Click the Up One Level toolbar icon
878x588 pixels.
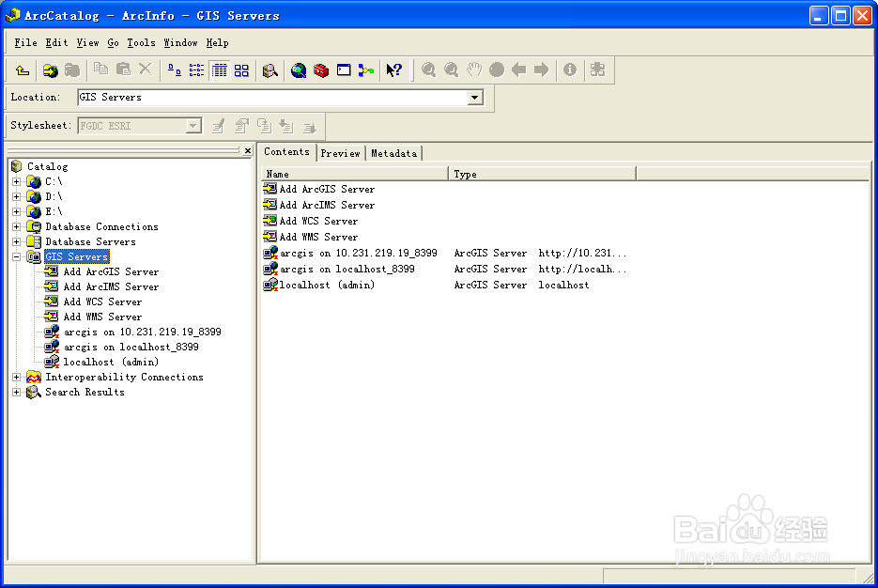pos(23,70)
